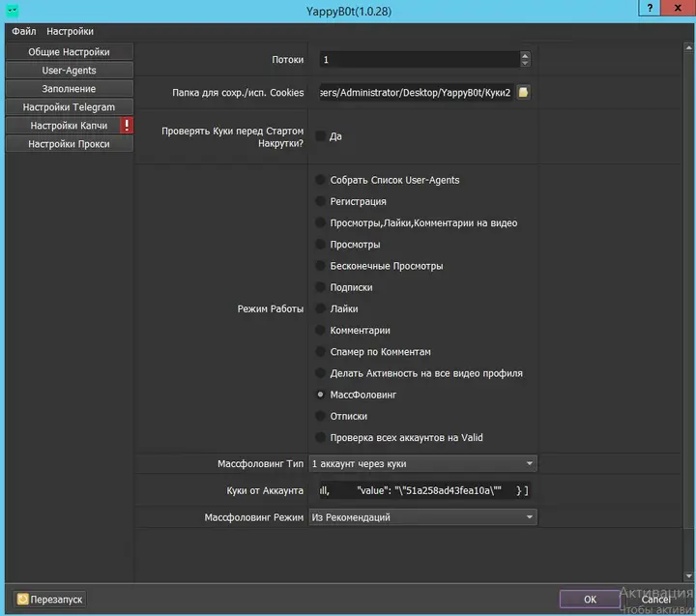Click the Cookies folder path field
The height and width of the screenshot is (616, 696).
[x=417, y=93]
